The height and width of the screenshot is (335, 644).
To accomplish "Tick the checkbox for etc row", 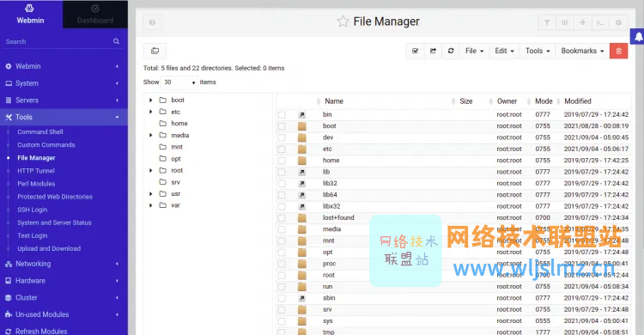I will [282, 149].
